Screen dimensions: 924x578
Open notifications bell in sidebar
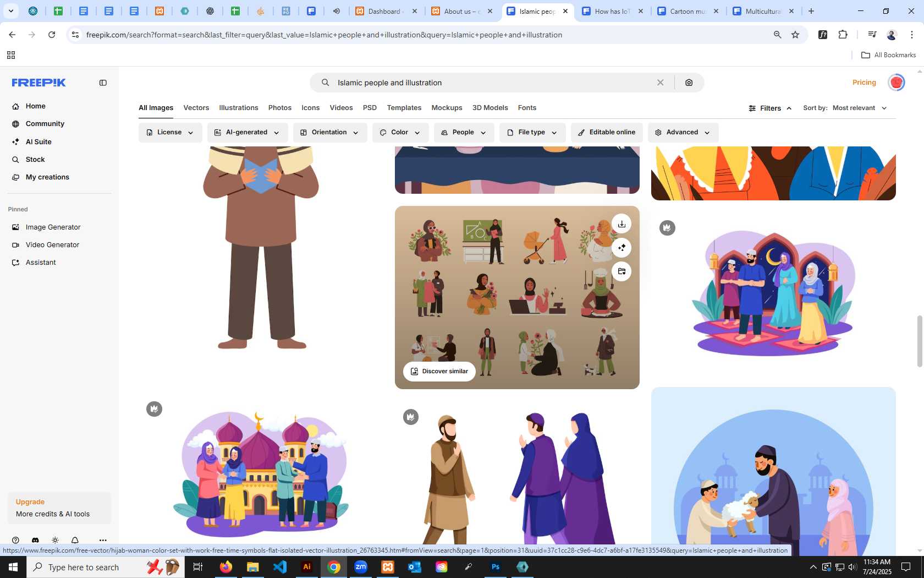pos(75,540)
